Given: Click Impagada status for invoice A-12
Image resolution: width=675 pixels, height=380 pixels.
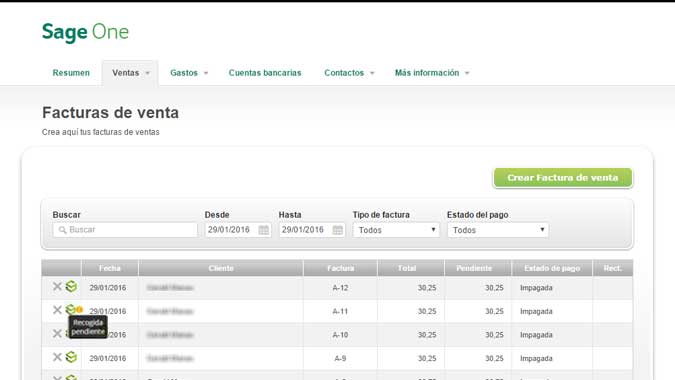Looking at the screenshot, I should click(x=536, y=287).
